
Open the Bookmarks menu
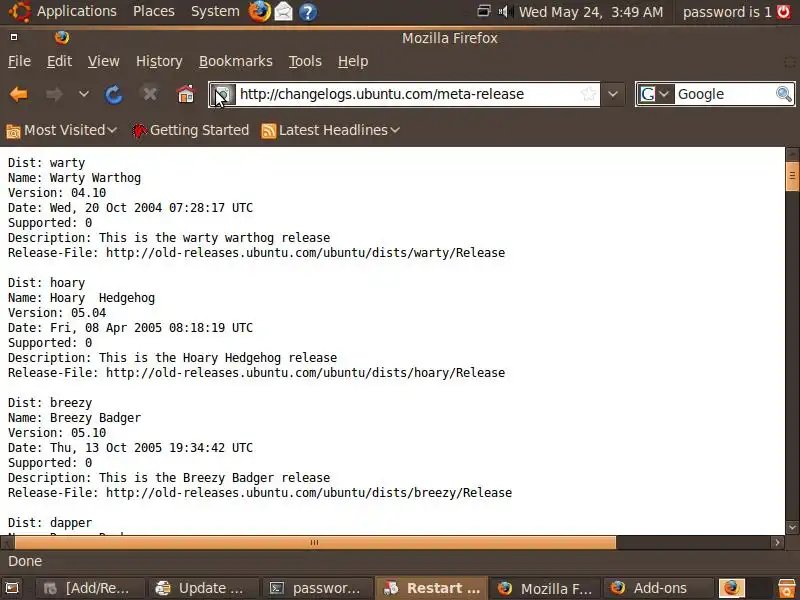pyautogui.click(x=236, y=61)
